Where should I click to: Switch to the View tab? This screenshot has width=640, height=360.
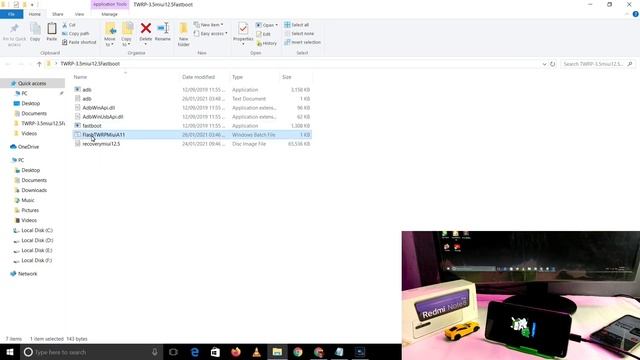[x=79, y=14]
